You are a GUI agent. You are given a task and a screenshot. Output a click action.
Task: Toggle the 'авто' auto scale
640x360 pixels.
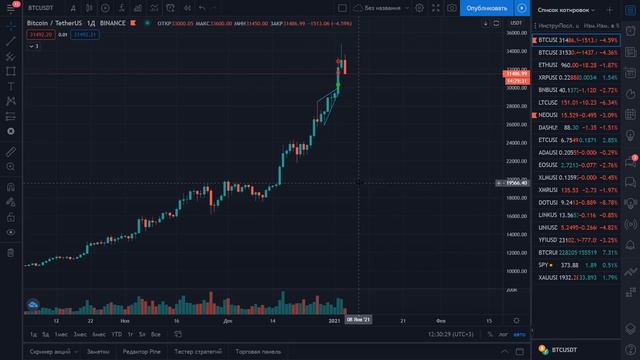pyautogui.click(x=519, y=334)
